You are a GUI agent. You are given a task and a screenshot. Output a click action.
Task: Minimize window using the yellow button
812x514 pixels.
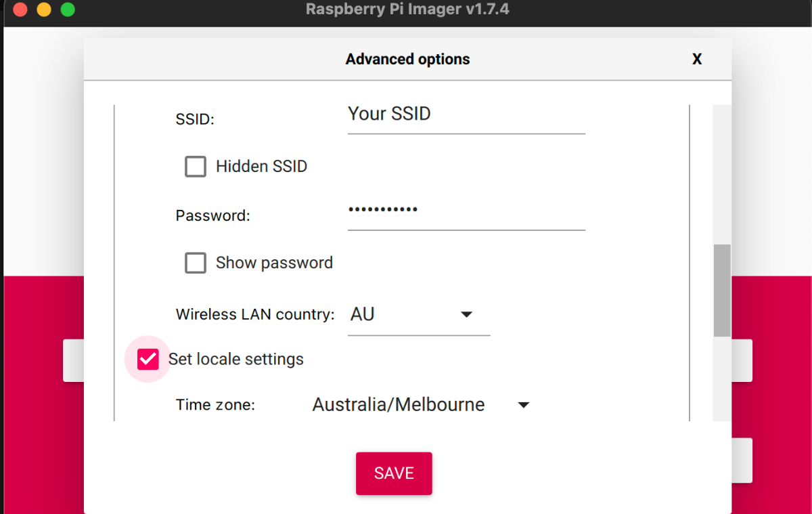[44, 9]
